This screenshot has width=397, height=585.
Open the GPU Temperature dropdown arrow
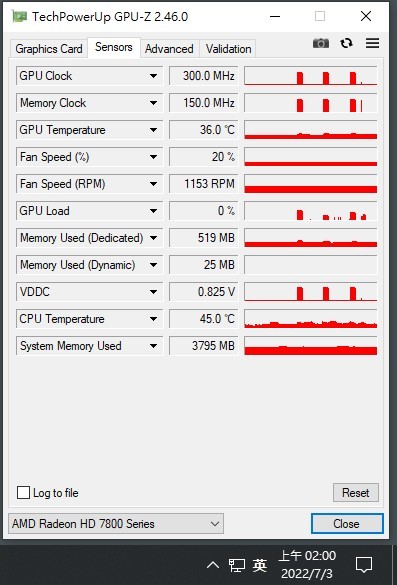point(153,130)
